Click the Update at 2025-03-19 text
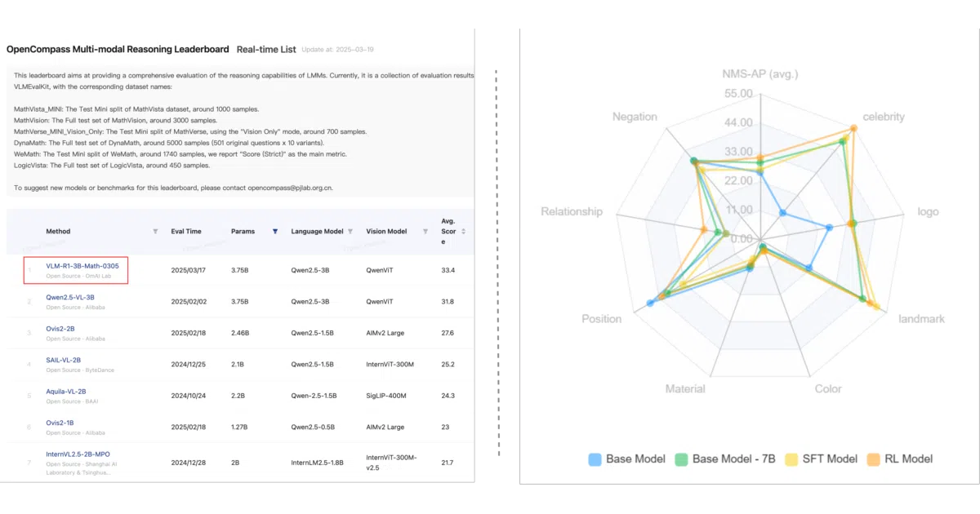This screenshot has width=980, height=514. (x=337, y=51)
